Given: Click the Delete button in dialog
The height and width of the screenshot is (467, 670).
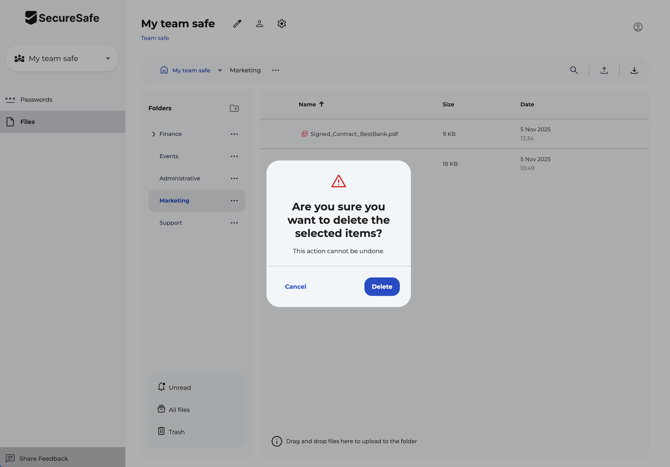Looking at the screenshot, I should point(381,287).
